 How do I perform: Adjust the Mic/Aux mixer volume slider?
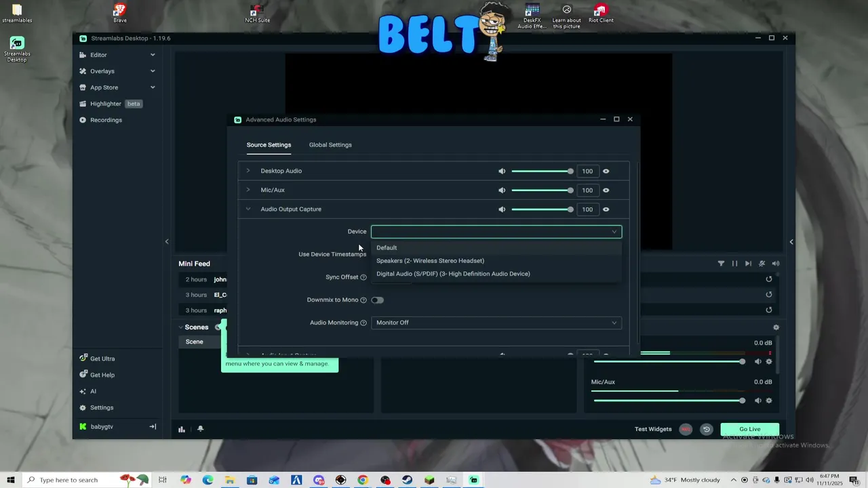tap(669, 401)
